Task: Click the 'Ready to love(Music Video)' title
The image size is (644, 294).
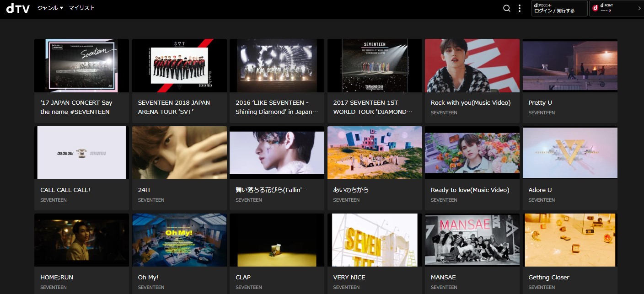Action: tap(470, 190)
